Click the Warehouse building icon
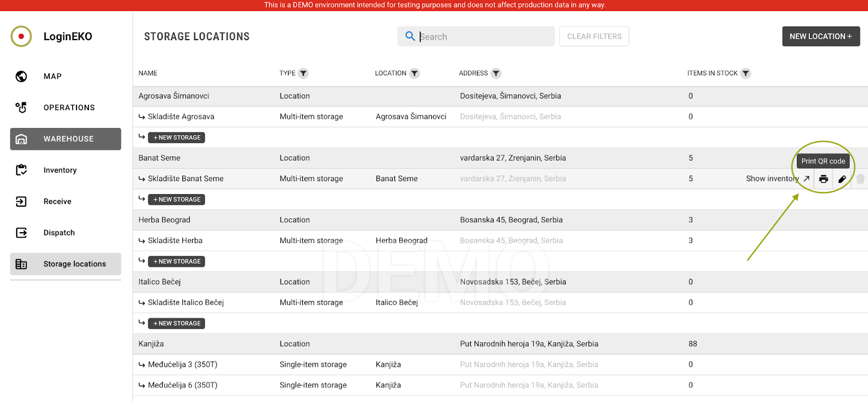 click(x=21, y=139)
